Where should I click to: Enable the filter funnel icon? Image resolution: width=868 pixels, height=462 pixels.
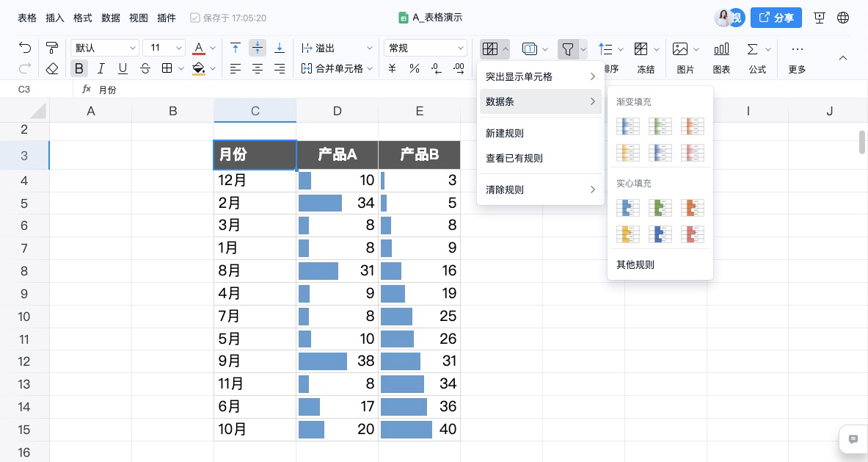click(x=566, y=48)
